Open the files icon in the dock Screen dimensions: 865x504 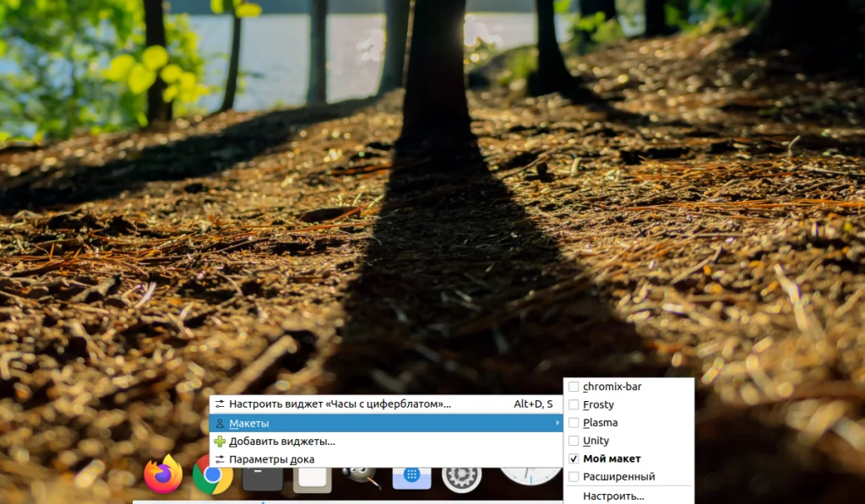313,477
